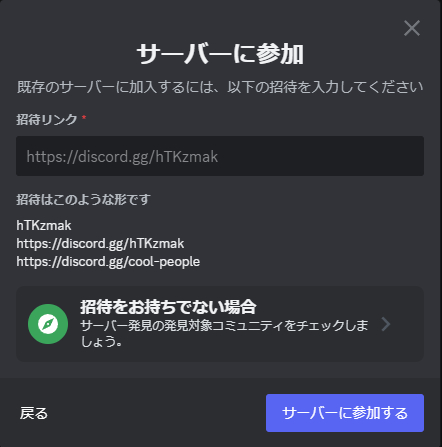The width and height of the screenshot is (442, 447).
Task: Click the サーバー発見 community description text
Action: [x=224, y=333]
